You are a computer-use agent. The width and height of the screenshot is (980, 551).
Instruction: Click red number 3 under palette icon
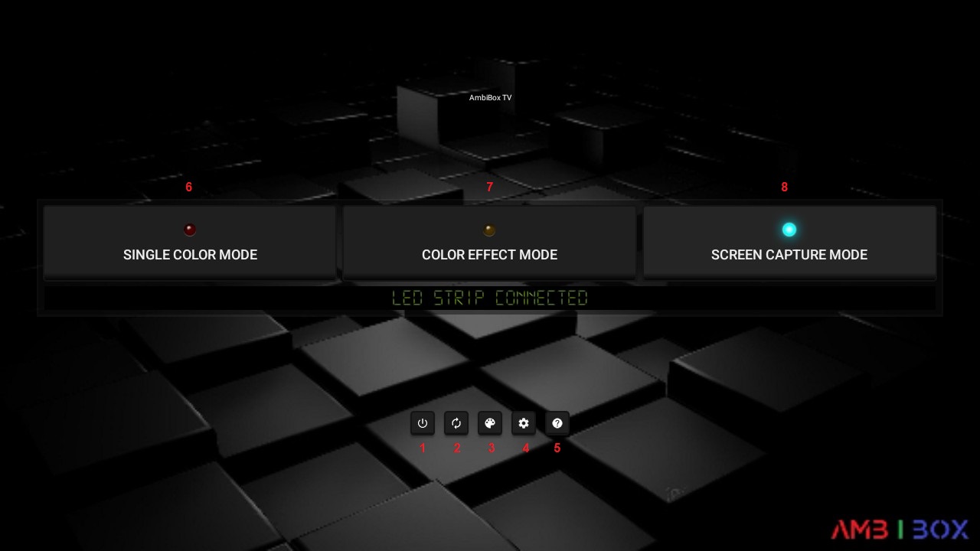pyautogui.click(x=492, y=448)
